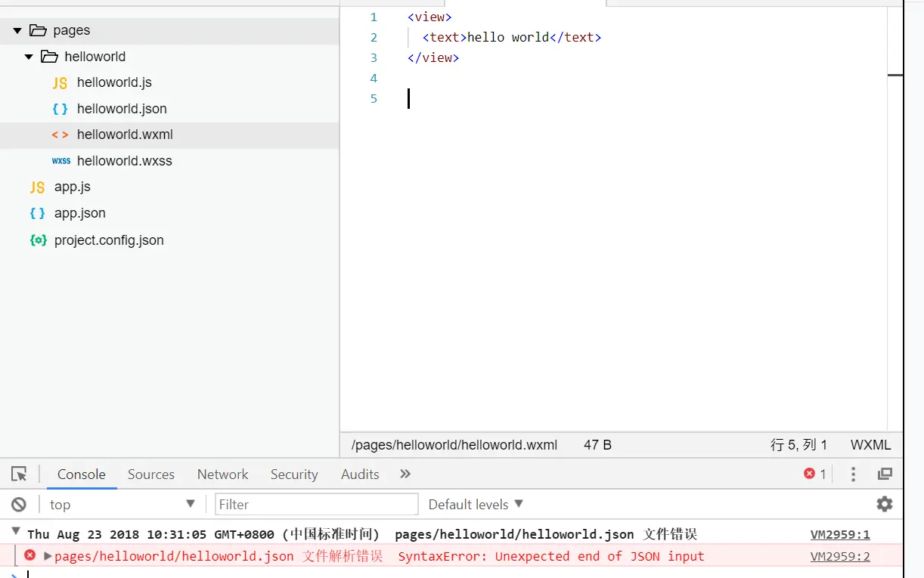Switch to the Console tab
Image resolution: width=924 pixels, height=578 pixels.
(x=82, y=474)
